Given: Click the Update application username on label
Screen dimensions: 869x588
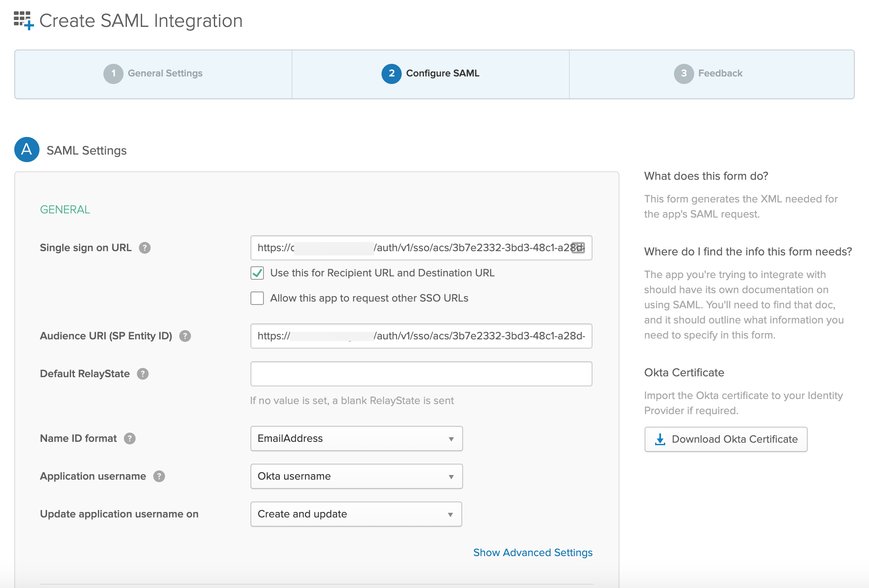Looking at the screenshot, I should point(119,514).
